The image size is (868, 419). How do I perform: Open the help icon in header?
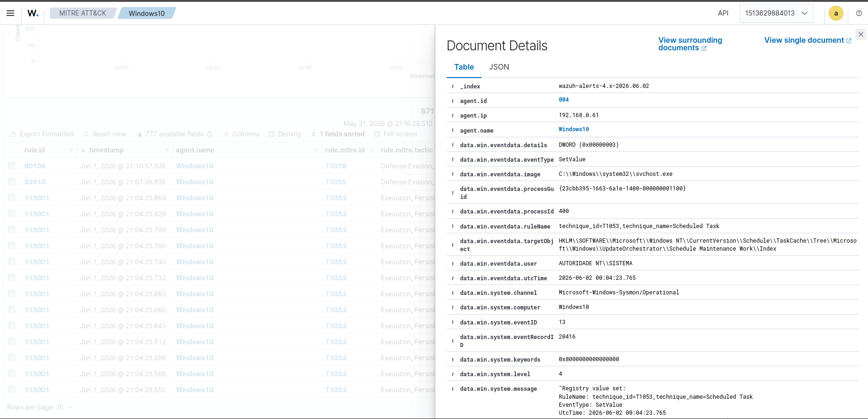pos(859,13)
